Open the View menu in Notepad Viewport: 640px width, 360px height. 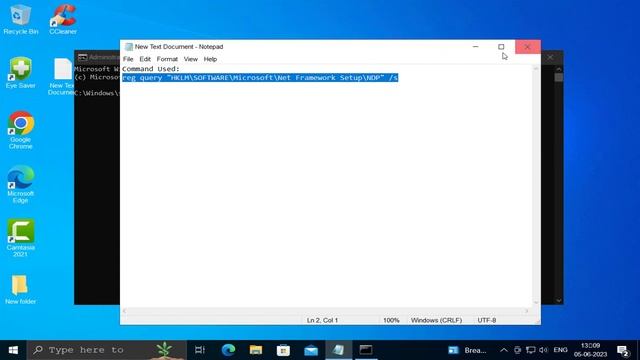[191, 59]
